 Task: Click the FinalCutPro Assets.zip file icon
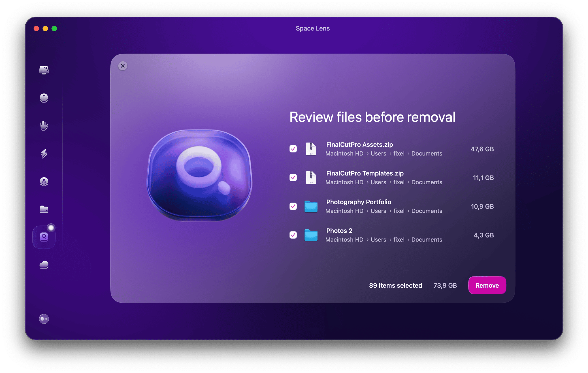311,149
